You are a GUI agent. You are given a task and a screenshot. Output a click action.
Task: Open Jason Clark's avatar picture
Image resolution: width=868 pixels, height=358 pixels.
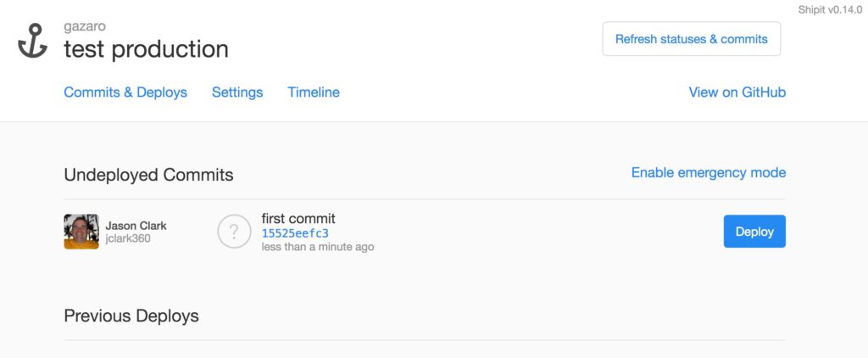point(81,232)
